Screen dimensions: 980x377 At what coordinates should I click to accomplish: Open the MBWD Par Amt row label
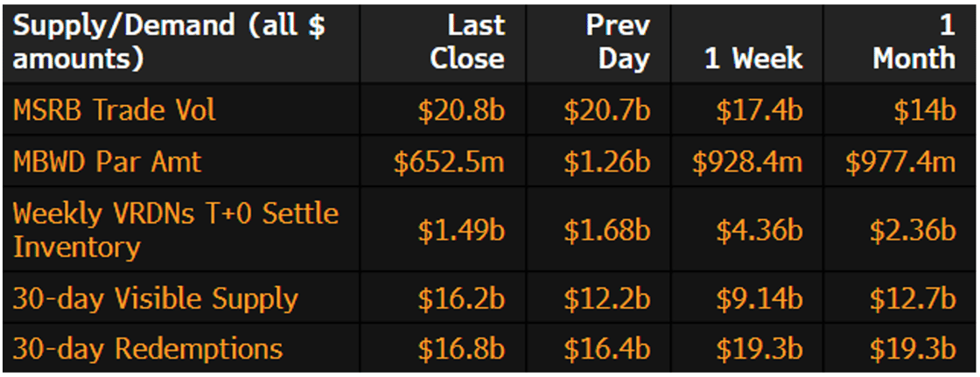click(107, 161)
